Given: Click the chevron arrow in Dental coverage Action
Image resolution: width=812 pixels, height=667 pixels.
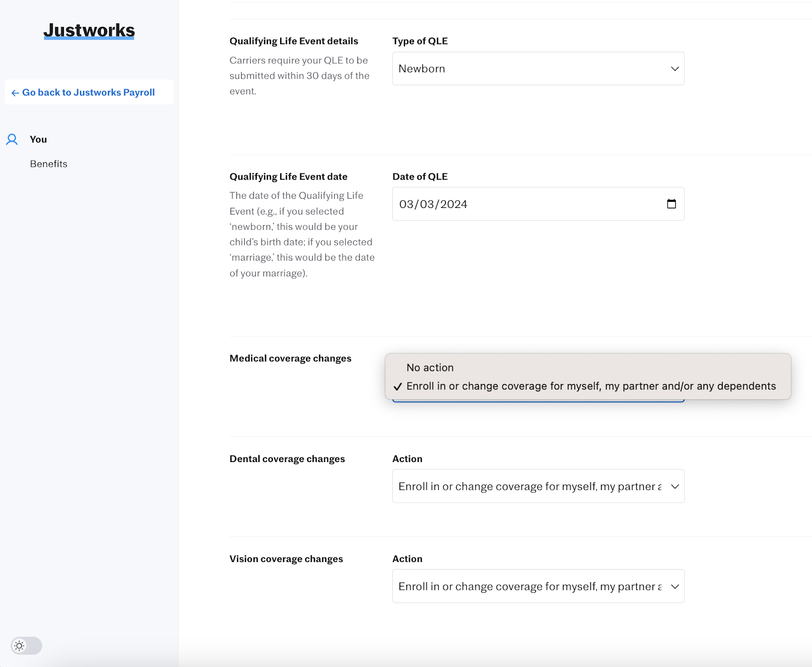Looking at the screenshot, I should (675, 486).
